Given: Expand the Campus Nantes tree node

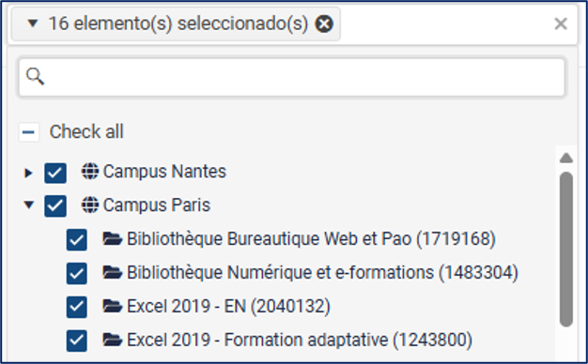Looking at the screenshot, I should (x=28, y=173).
